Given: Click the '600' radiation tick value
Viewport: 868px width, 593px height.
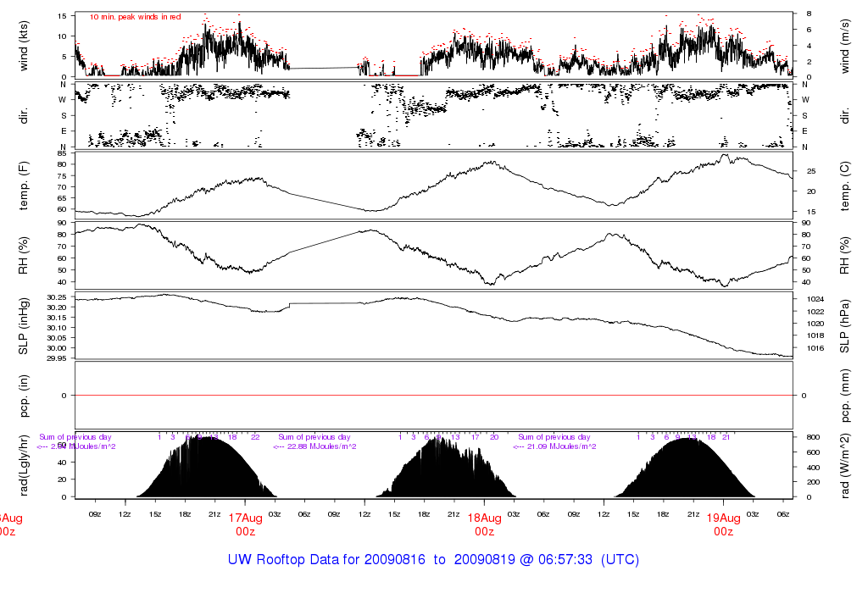Looking at the screenshot, I should (813, 452).
